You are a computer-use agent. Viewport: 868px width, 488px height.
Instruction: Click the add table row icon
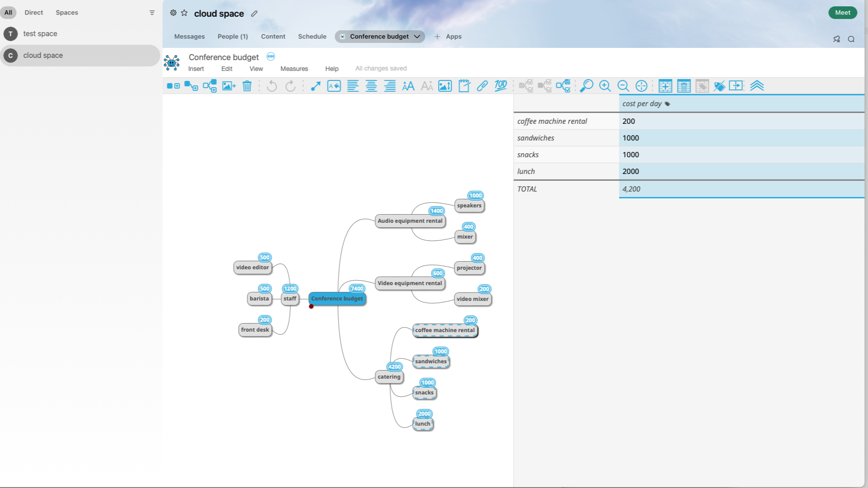tap(665, 86)
